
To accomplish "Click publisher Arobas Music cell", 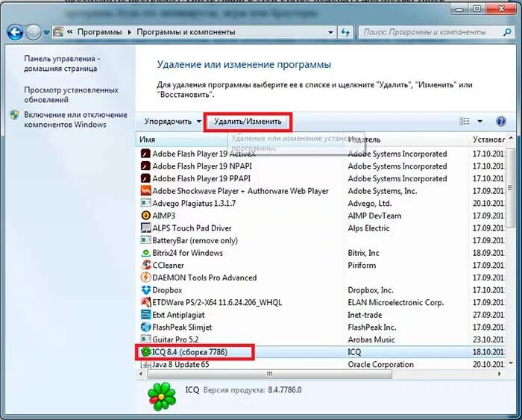I will coord(371,339).
